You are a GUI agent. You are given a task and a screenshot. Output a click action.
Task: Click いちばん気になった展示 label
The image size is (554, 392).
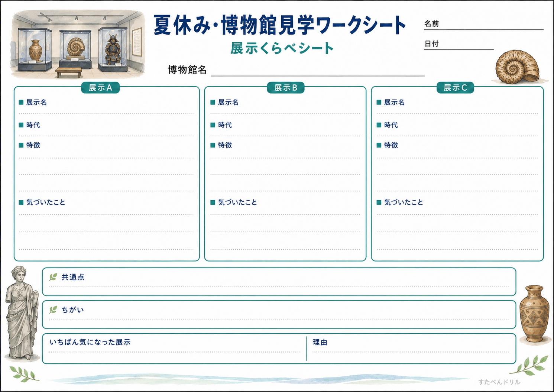90,342
